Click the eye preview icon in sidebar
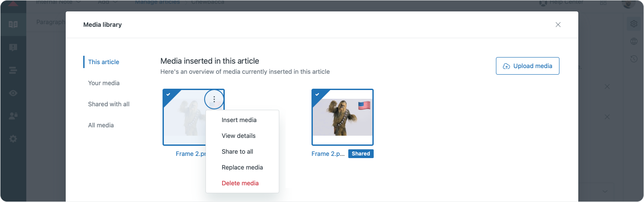Viewport: 644px width, 202px height. (x=13, y=93)
